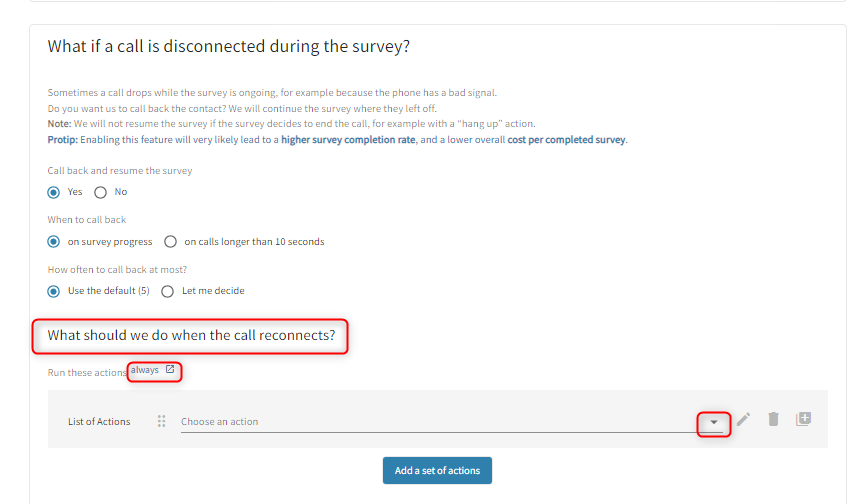Viewport: 868px width, 504px height.
Task: Duplicate the action set with copy-plus icon
Action: (x=803, y=420)
